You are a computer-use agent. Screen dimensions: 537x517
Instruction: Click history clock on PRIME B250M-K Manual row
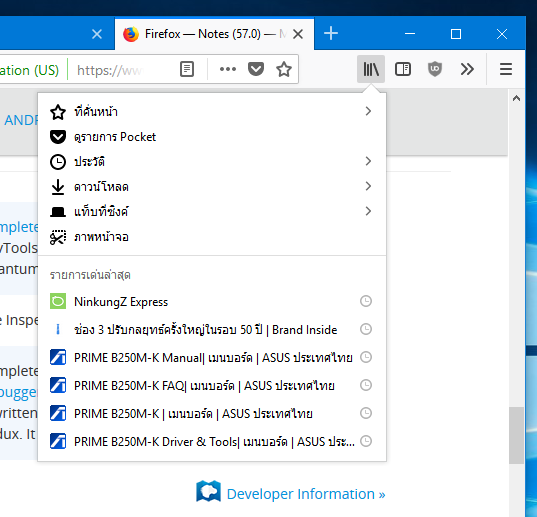click(366, 357)
